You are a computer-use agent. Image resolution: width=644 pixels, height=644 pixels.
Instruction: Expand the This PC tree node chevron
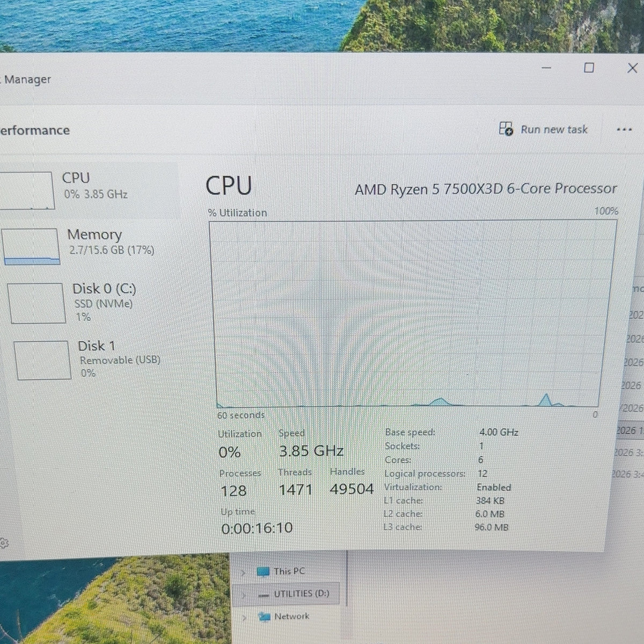click(x=243, y=573)
